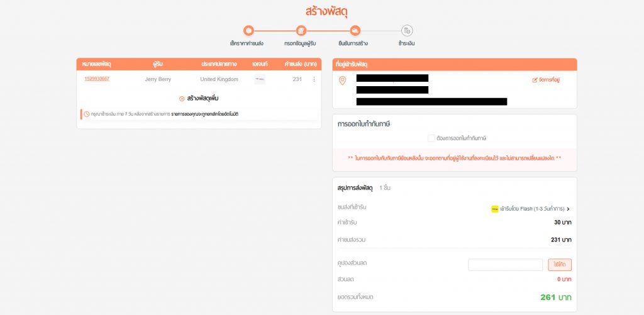Click the yellow Flash courier logo
Image resolution: width=644 pixels, height=315 pixels.
click(495, 209)
